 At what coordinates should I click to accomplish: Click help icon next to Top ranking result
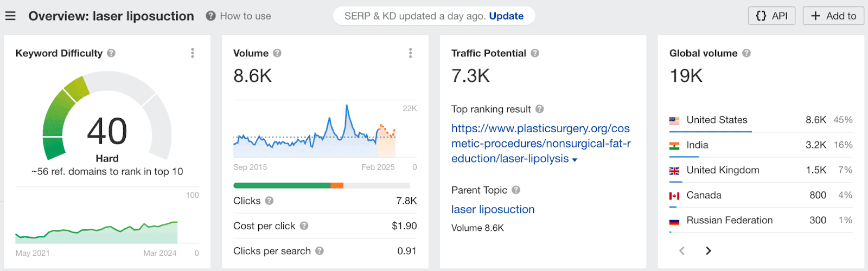tap(540, 109)
